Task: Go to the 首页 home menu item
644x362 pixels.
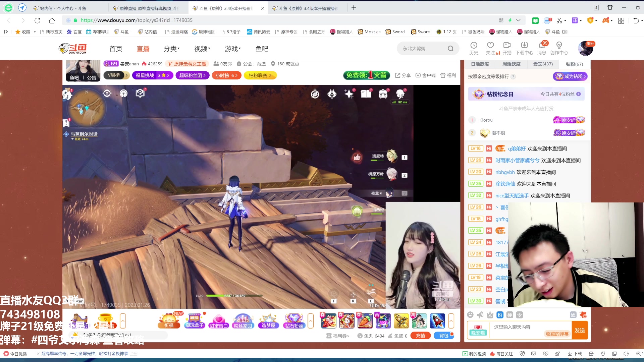Action: click(116, 49)
